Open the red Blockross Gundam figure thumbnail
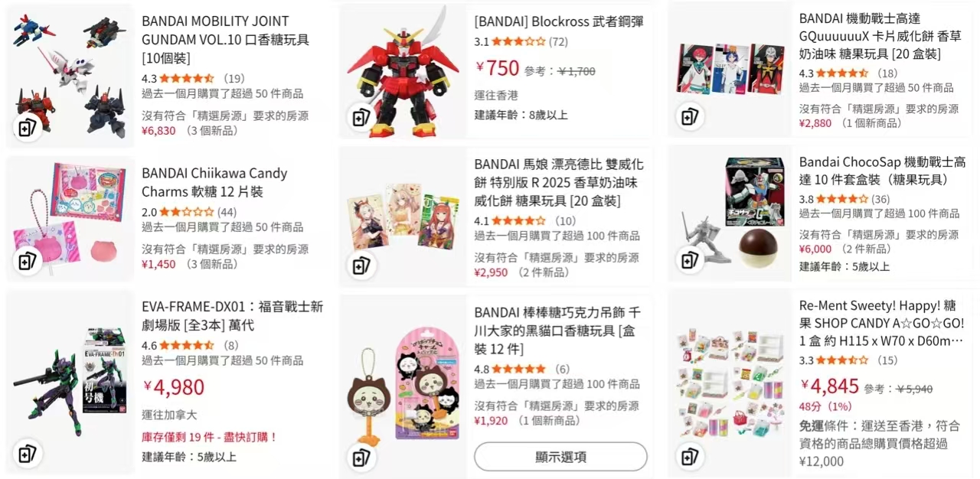 403,72
